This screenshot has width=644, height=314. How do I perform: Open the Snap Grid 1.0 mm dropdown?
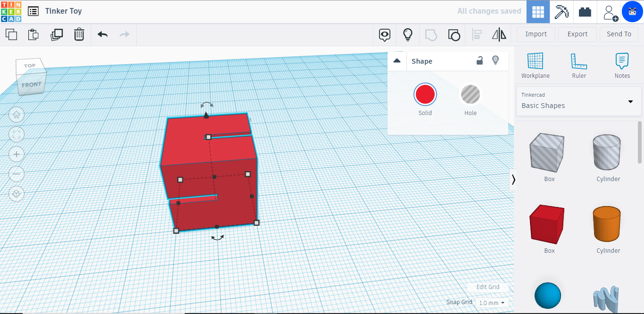tap(492, 303)
